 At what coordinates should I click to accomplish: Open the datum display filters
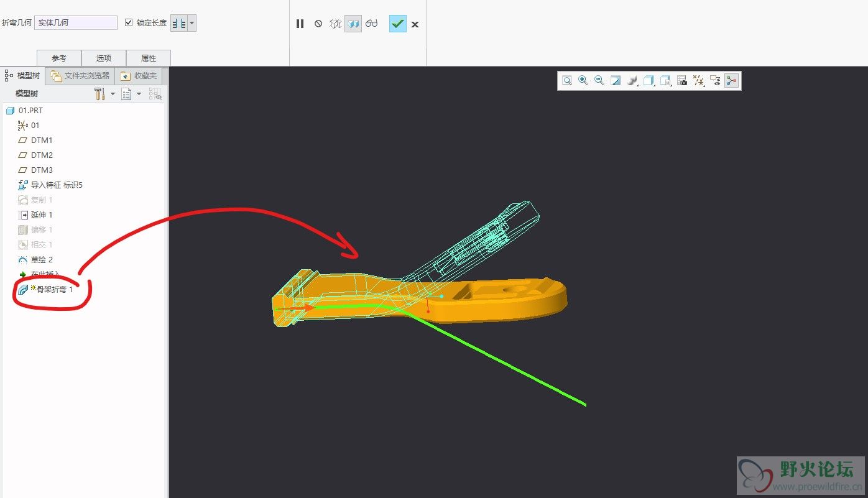[699, 80]
